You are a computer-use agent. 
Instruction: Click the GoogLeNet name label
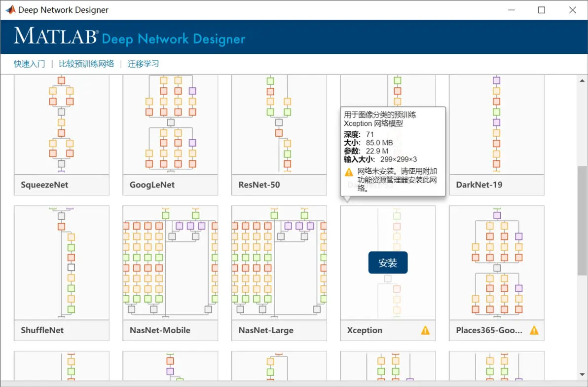point(152,185)
